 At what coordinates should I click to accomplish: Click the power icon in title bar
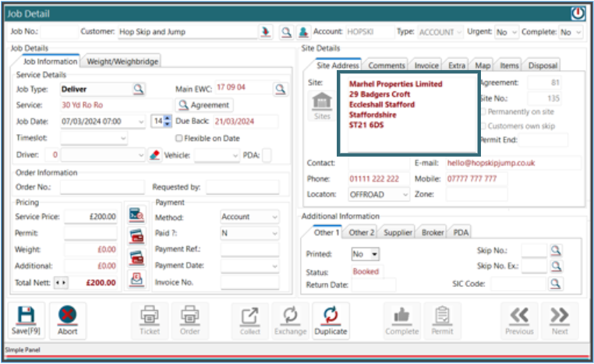578,13
